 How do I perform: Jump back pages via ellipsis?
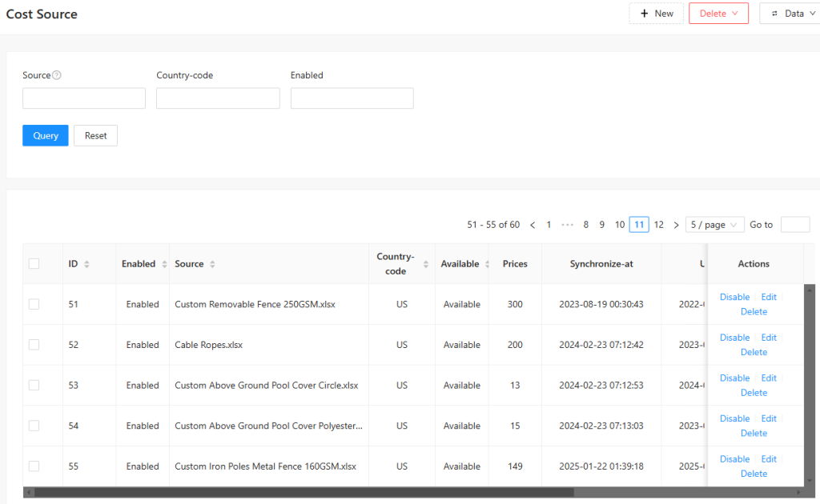coord(568,225)
